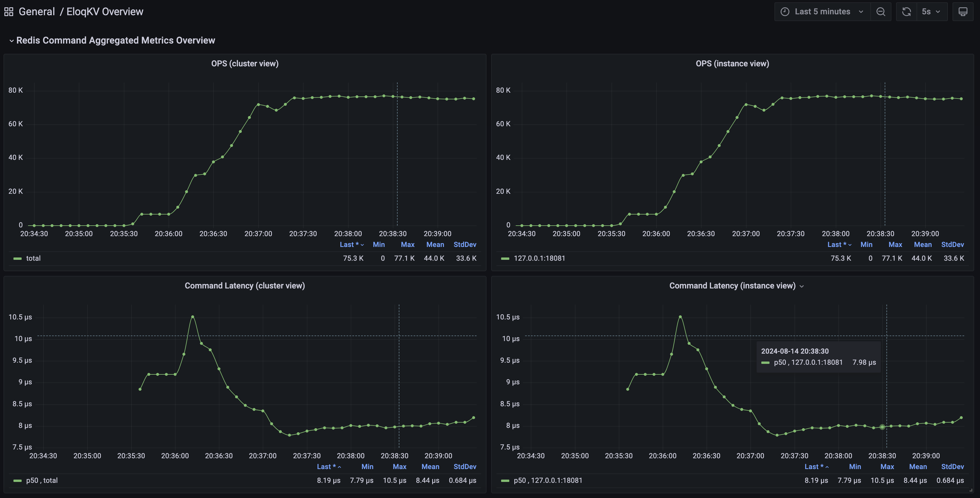This screenshot has width=980, height=498.
Task: Click the EloqKV Overview breadcrumb title
Action: coord(105,11)
